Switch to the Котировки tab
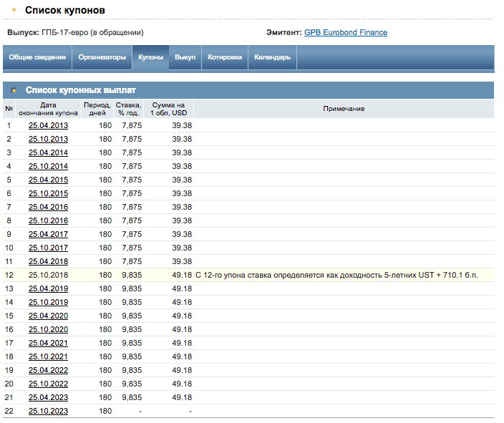 click(x=225, y=57)
